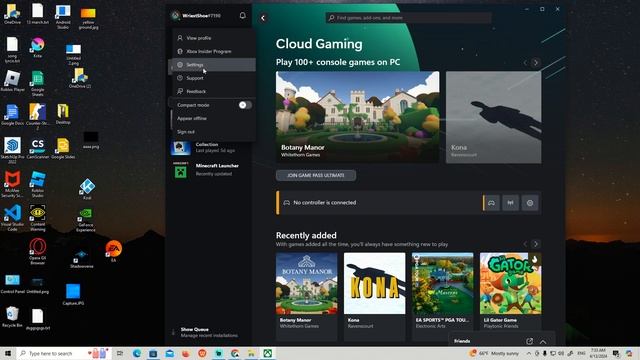The image size is (640, 360).
Task: Show hidden system tray icons
Action: [x=529, y=353]
